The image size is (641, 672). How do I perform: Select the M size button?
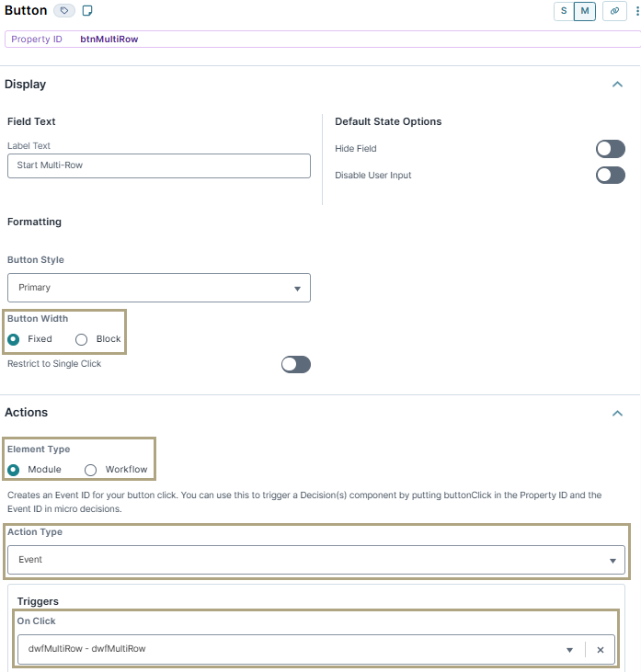[585, 11]
